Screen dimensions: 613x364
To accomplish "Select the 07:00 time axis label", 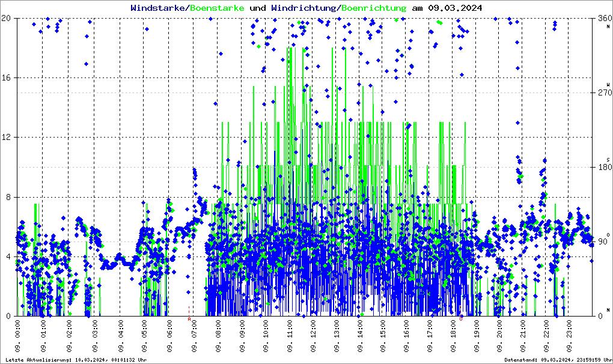I will coord(194,336).
